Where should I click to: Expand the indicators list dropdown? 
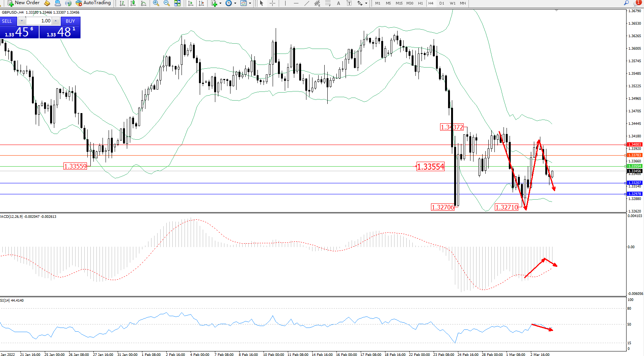(x=220, y=3)
